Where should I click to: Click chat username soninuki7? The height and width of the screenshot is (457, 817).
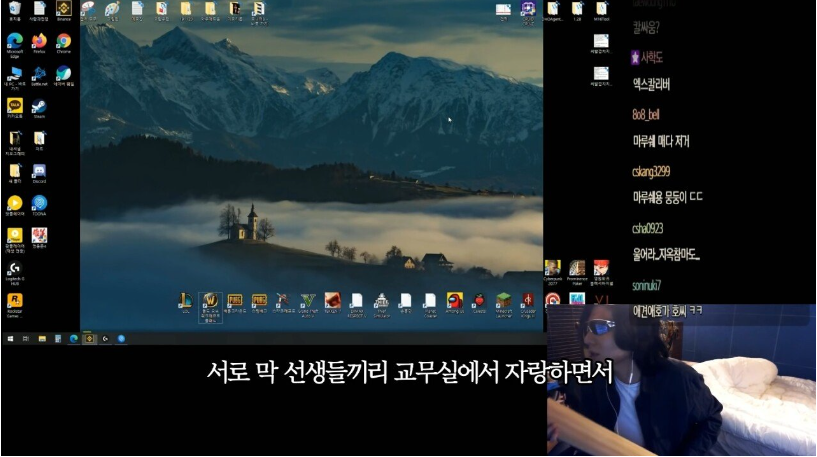click(646, 285)
